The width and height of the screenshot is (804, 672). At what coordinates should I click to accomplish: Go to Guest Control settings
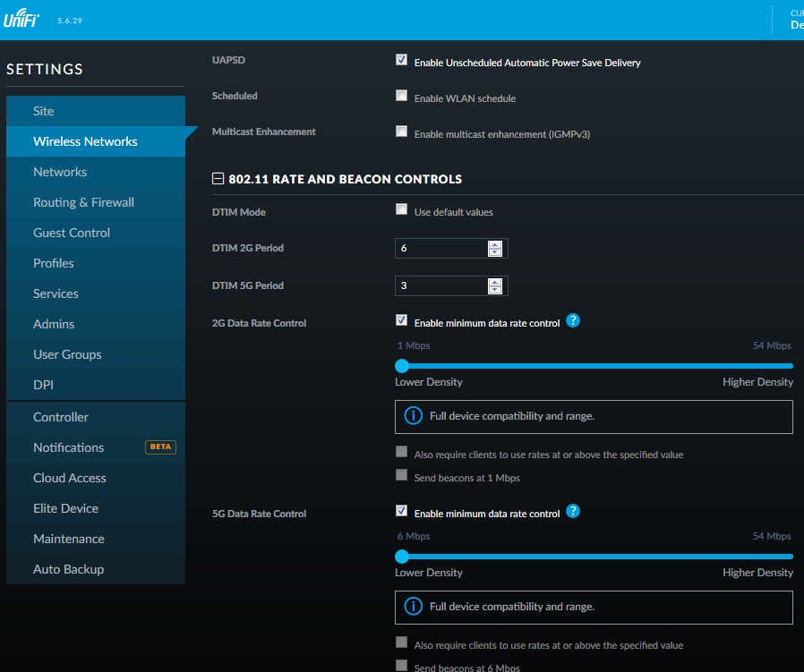pos(72,233)
